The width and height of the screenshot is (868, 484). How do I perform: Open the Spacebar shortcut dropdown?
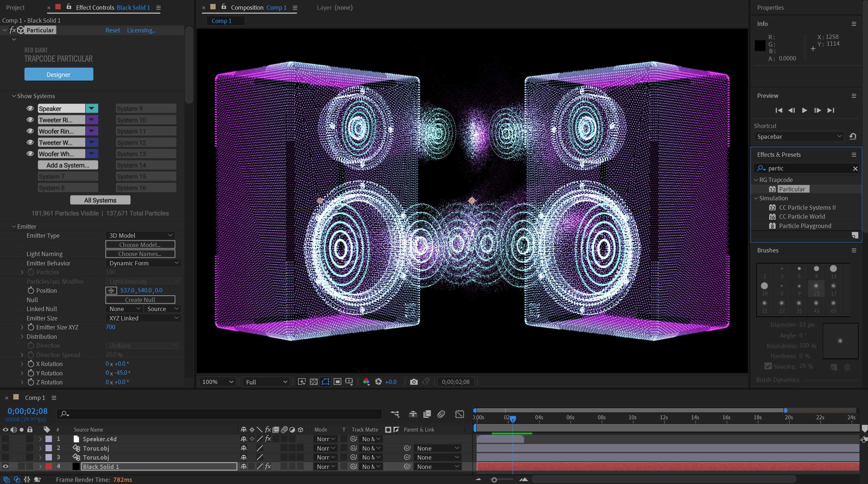pyautogui.click(x=799, y=137)
